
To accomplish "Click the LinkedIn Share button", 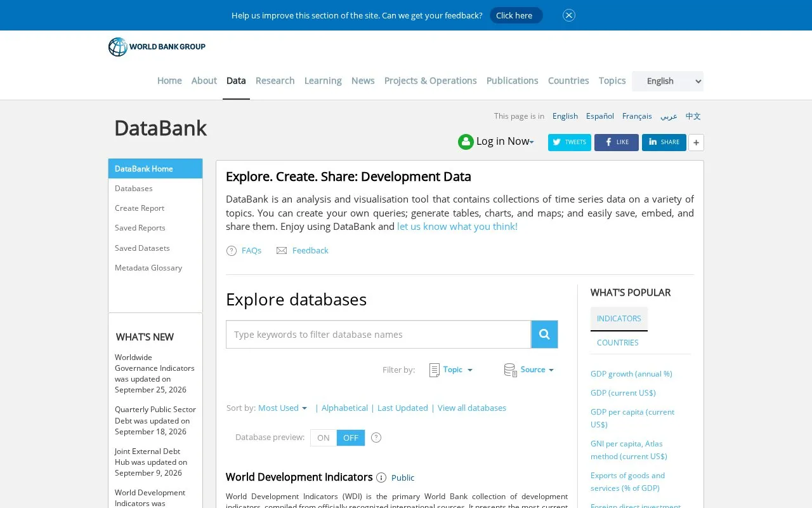I will pos(664,142).
